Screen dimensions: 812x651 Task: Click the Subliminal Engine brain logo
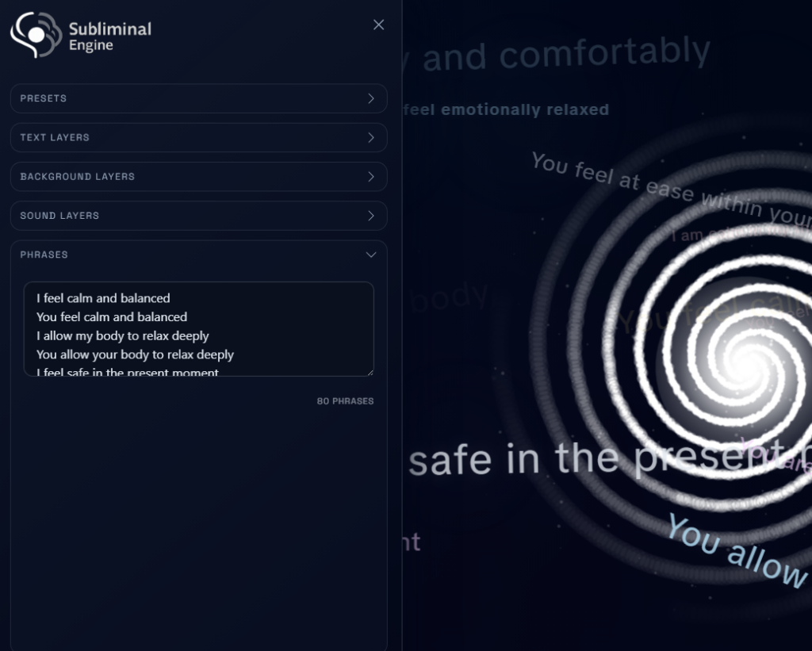(x=36, y=35)
